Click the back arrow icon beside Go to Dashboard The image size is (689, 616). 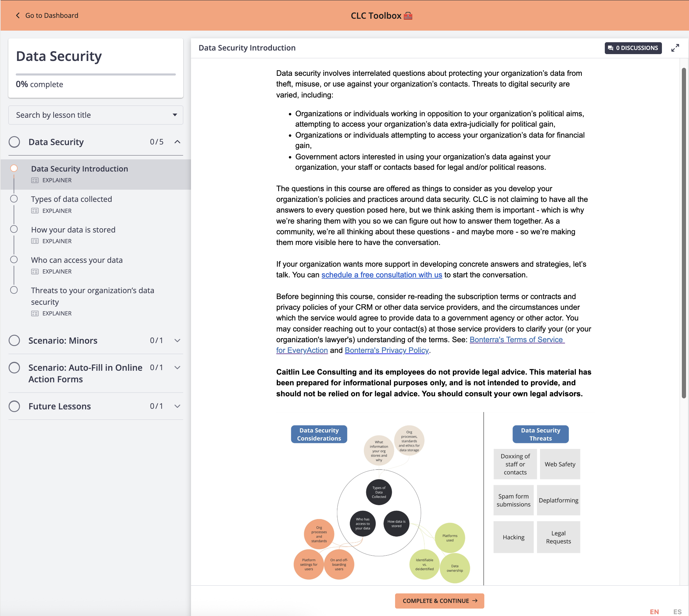coord(18,15)
